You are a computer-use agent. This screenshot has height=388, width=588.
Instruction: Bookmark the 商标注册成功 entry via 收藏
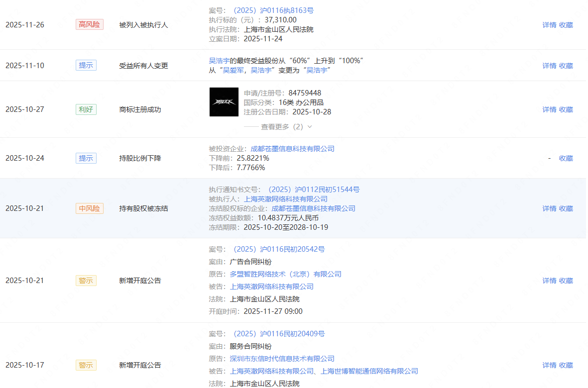point(566,109)
